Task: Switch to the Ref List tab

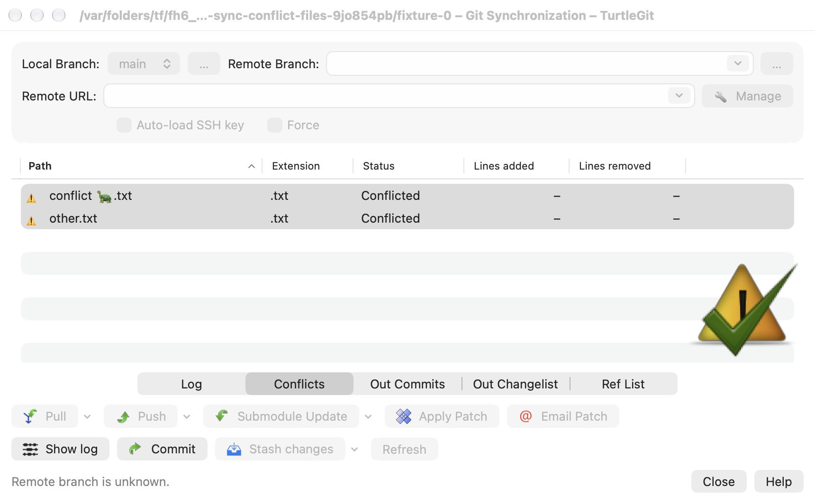Action: click(x=623, y=384)
